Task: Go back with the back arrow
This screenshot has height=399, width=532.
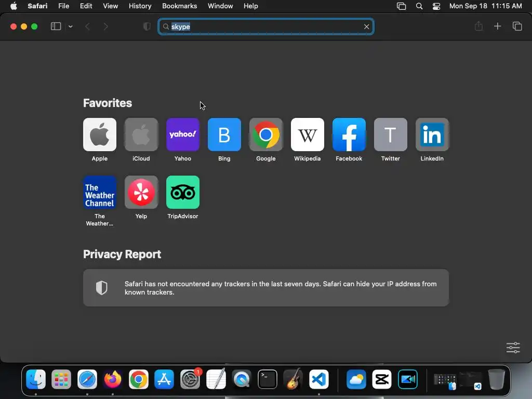Action: click(87, 26)
